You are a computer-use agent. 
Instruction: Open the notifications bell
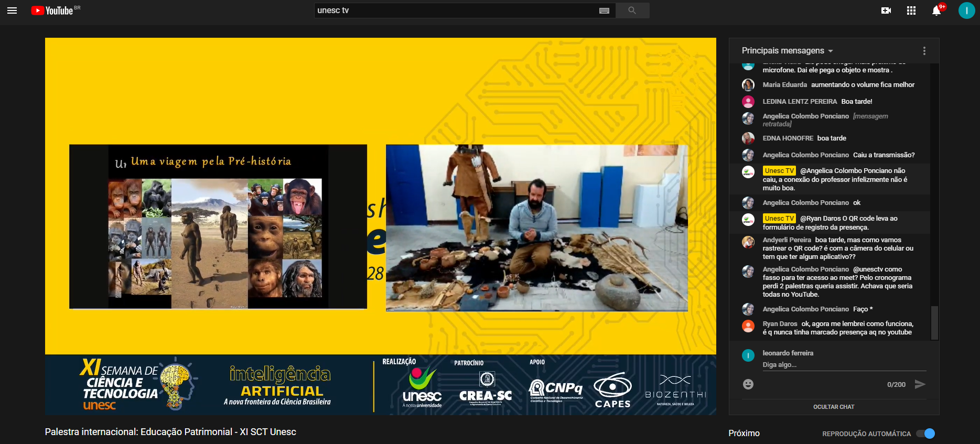(x=936, y=11)
